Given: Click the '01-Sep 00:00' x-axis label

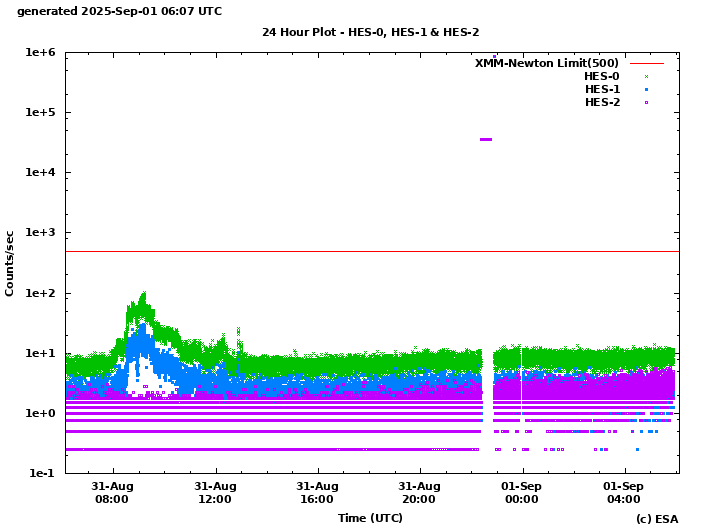Looking at the screenshot, I should pyautogui.click(x=522, y=493).
